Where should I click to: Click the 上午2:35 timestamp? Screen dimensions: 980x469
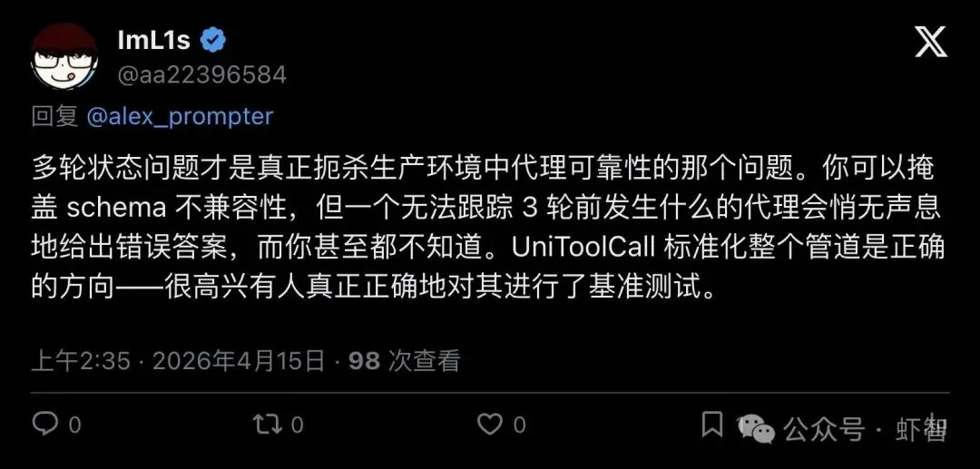[x=82, y=361]
